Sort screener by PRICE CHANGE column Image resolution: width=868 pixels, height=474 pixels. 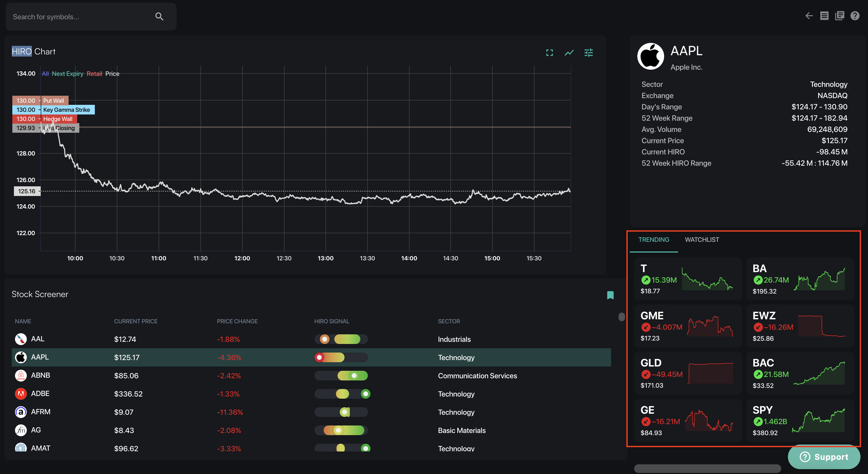[x=237, y=321]
